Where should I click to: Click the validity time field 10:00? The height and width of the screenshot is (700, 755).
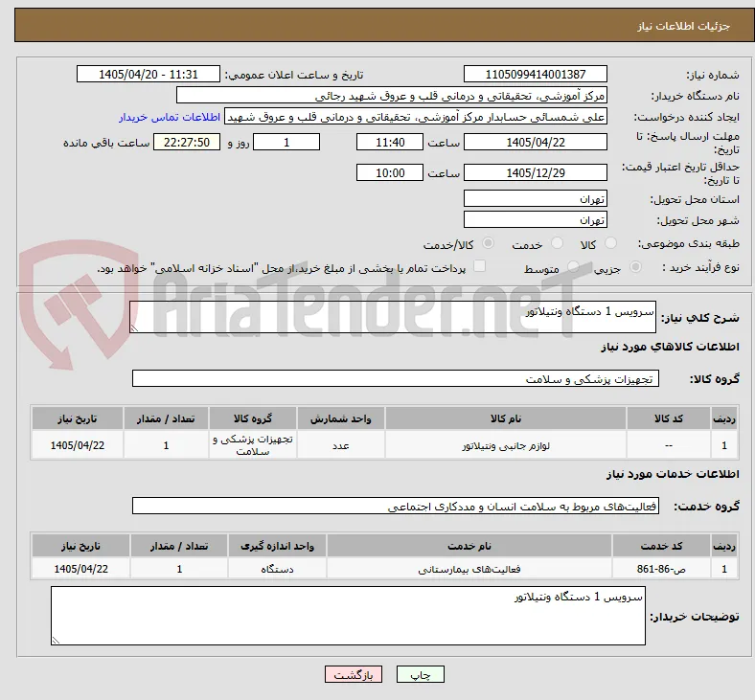point(390,172)
